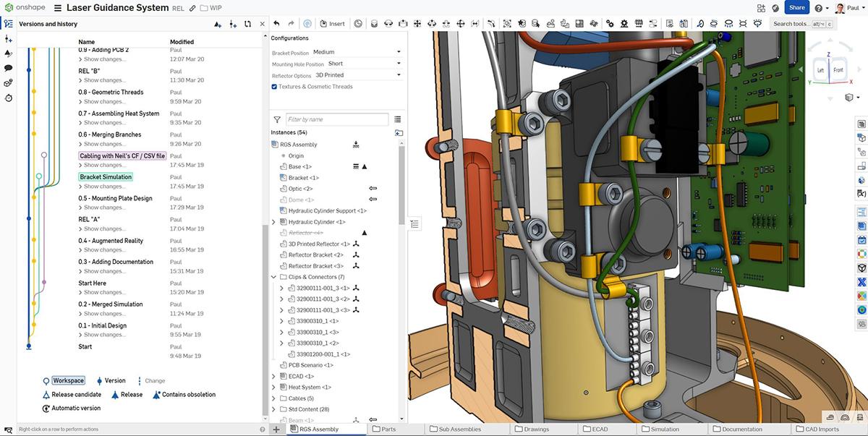Edit the document name with the pencil icon

pyautogui.click(x=191, y=8)
